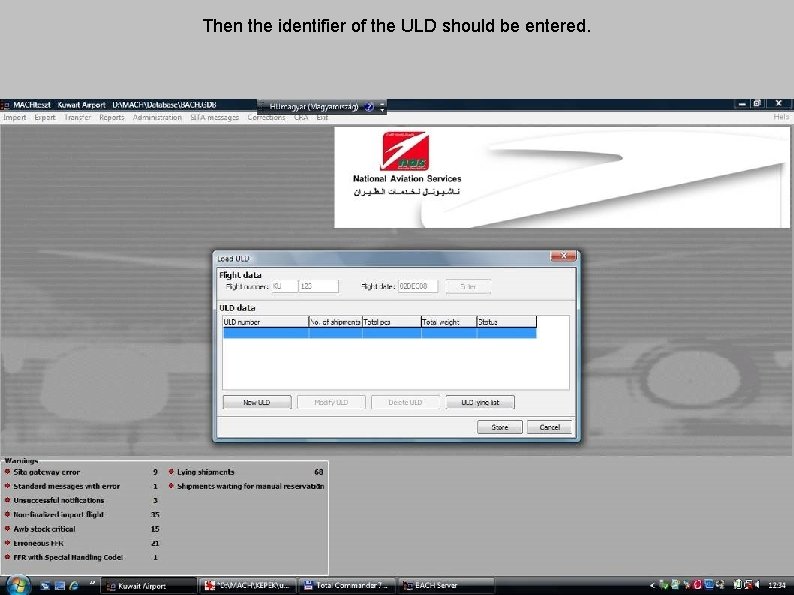
Task: Open the Transfer menu
Action: pyautogui.click(x=77, y=117)
